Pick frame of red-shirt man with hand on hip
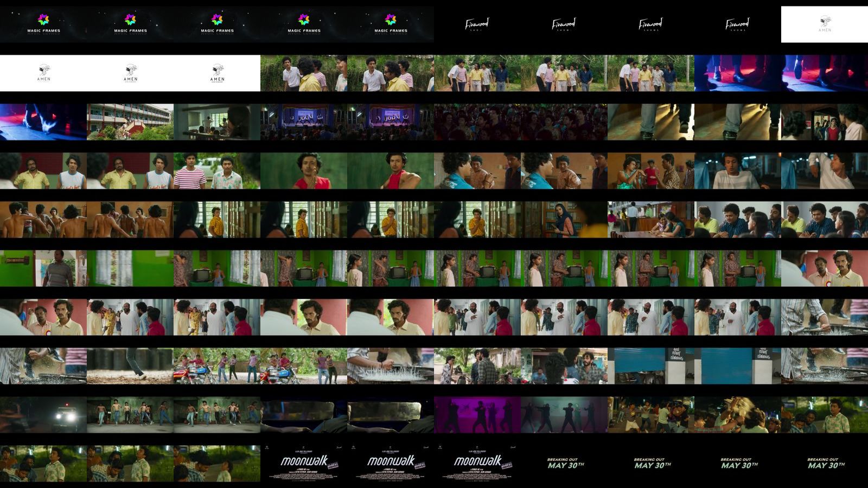This screenshot has height=488, width=868. (x=391, y=171)
